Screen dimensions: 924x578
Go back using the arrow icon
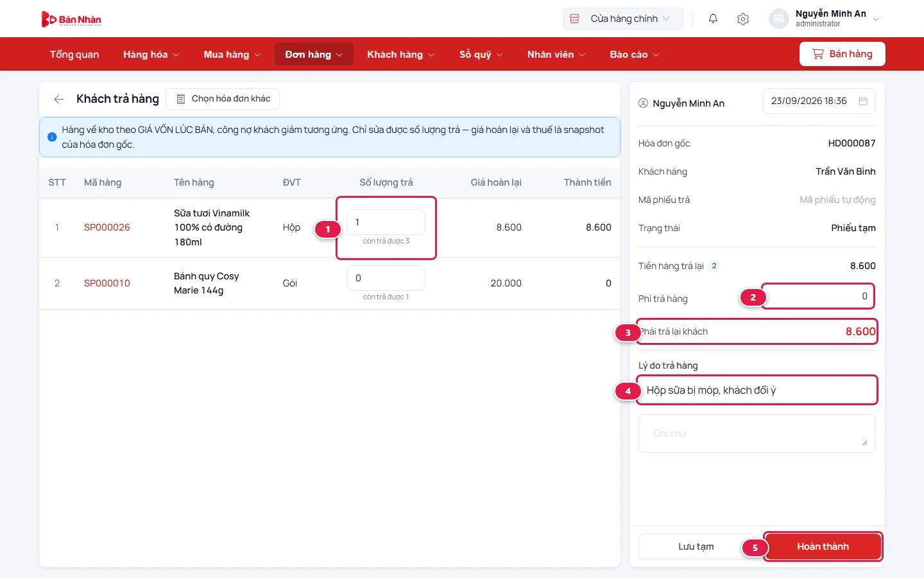click(x=59, y=99)
